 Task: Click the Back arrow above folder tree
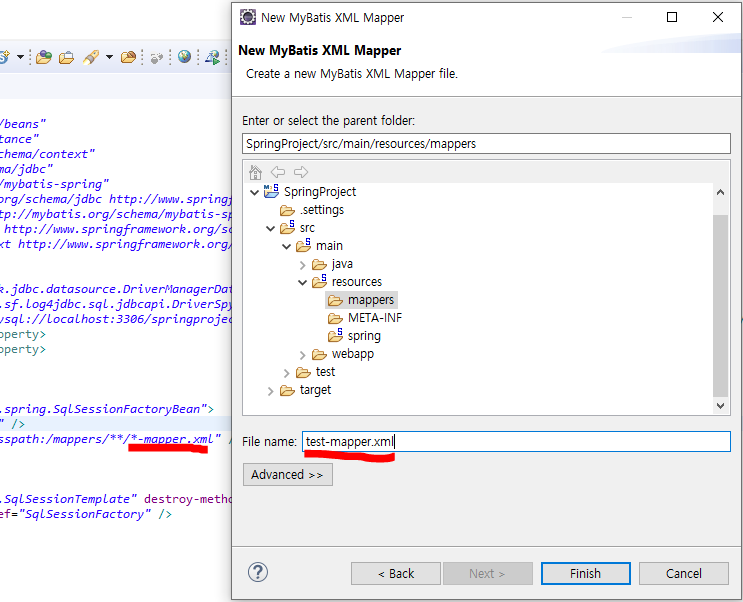pos(278,172)
